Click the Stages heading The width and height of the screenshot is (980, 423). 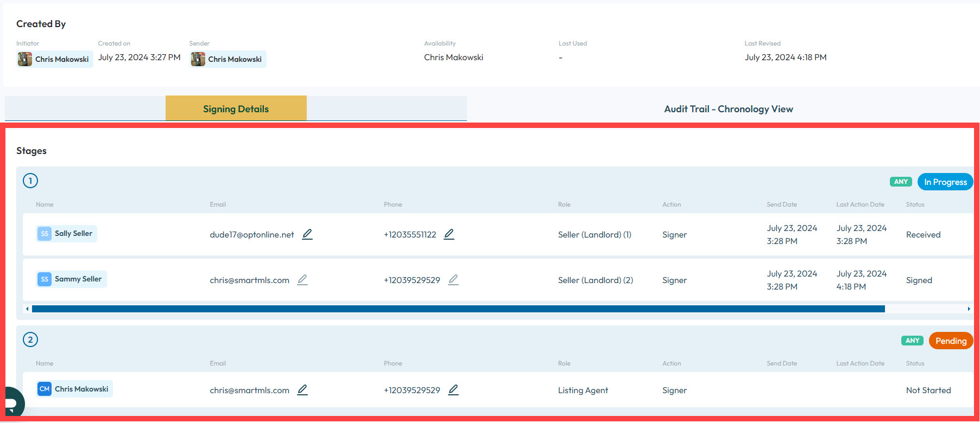point(31,151)
